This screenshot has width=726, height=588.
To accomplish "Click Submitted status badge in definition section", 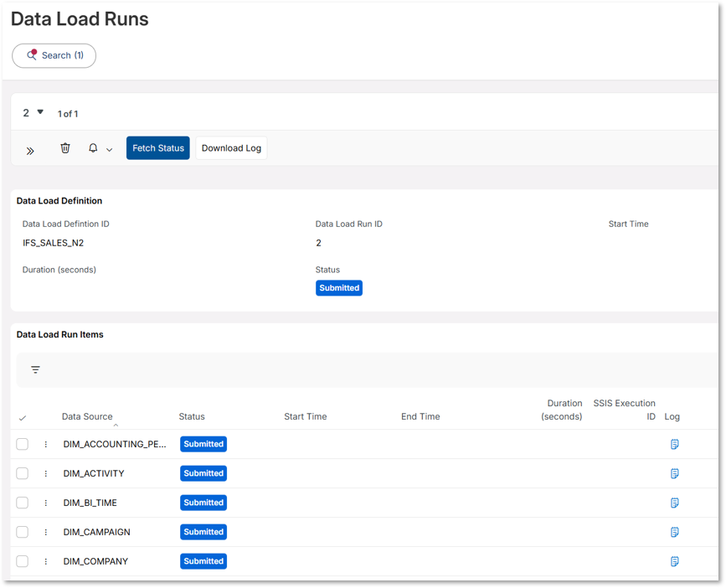I will click(x=339, y=288).
